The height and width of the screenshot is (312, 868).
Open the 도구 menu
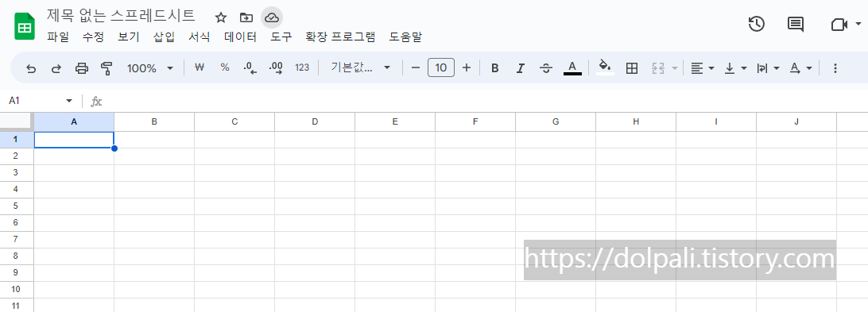pyautogui.click(x=281, y=37)
